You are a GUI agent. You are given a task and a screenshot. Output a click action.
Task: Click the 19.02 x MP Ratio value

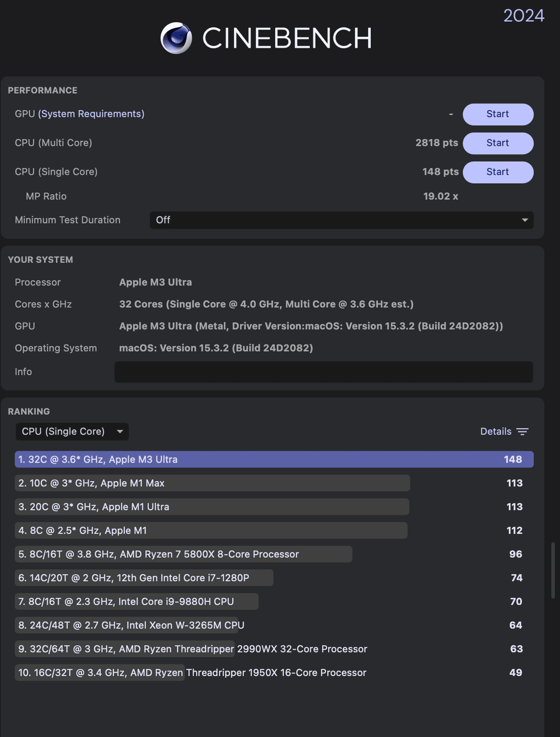(440, 196)
